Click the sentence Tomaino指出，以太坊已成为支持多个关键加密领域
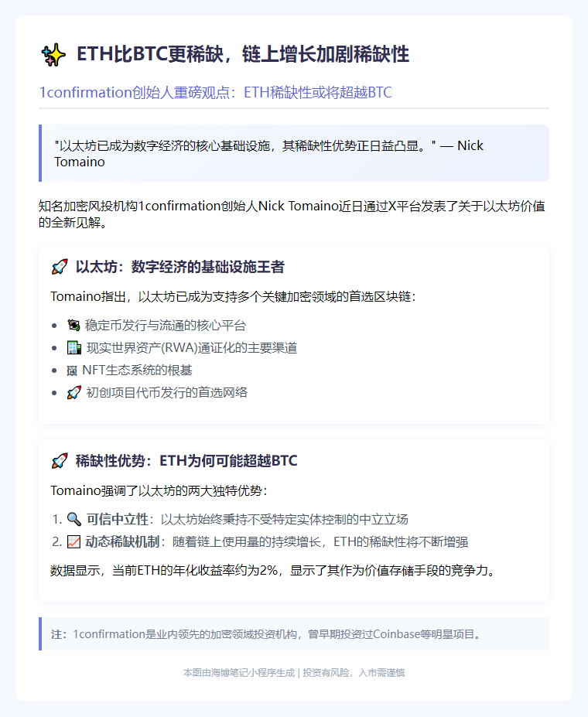The height and width of the screenshot is (717, 588). [x=233, y=296]
